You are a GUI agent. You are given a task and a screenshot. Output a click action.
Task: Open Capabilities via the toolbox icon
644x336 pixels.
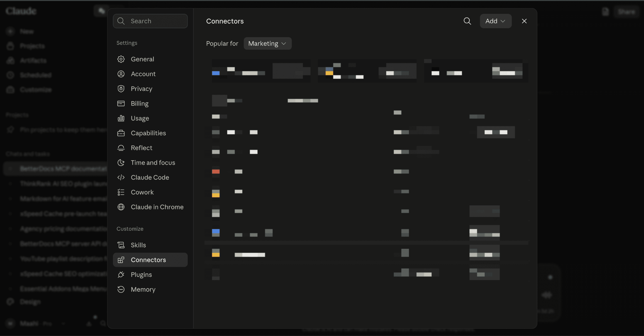pyautogui.click(x=121, y=133)
